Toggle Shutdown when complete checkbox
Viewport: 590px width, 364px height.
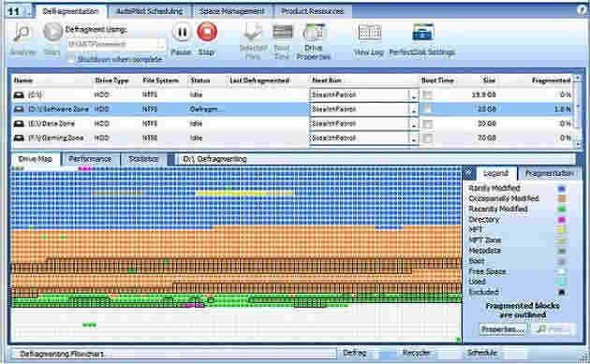(x=71, y=59)
